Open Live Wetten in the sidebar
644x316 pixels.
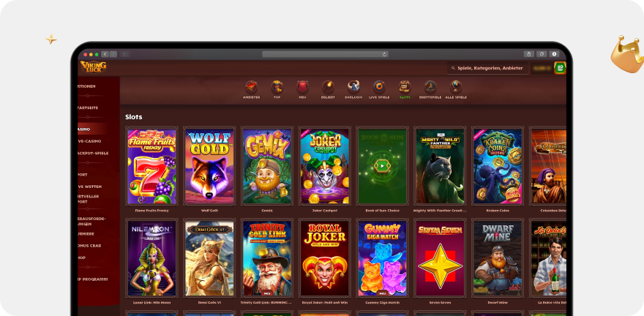point(89,187)
